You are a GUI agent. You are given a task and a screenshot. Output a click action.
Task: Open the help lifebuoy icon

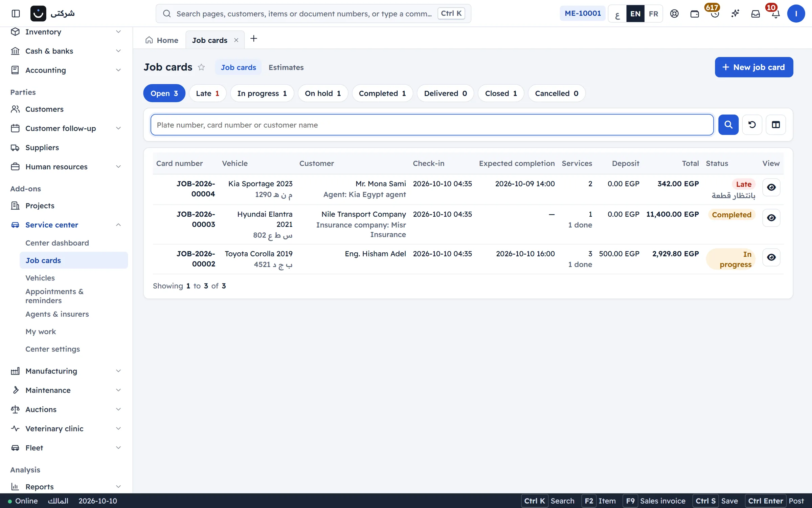[674, 14]
